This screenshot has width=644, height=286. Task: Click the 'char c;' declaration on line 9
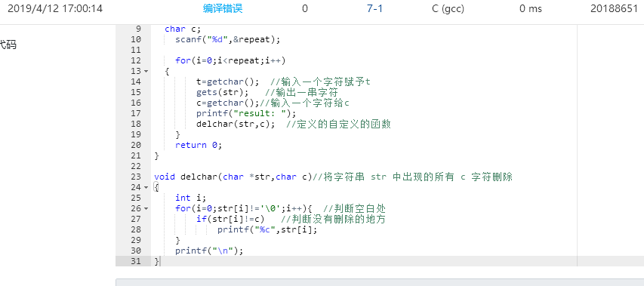click(x=183, y=29)
